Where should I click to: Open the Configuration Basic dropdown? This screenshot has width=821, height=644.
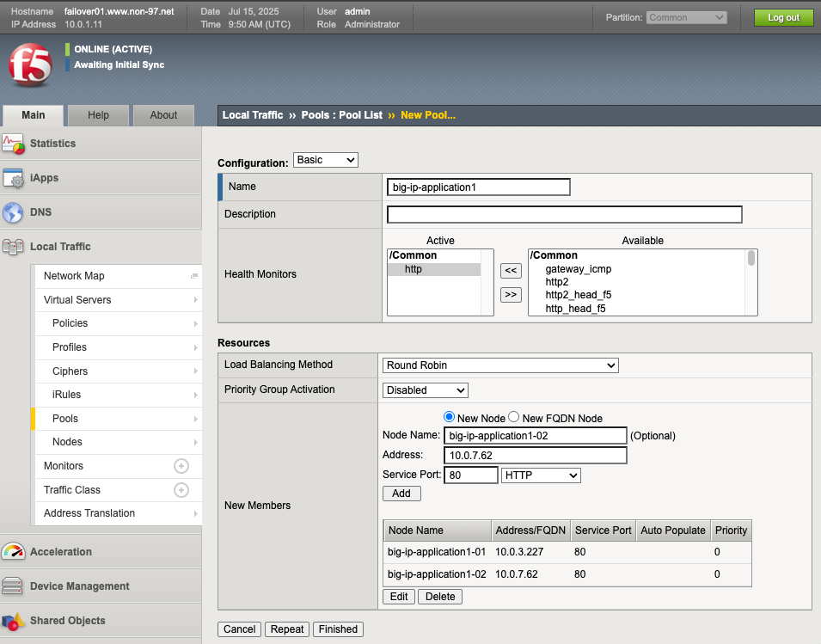326,160
